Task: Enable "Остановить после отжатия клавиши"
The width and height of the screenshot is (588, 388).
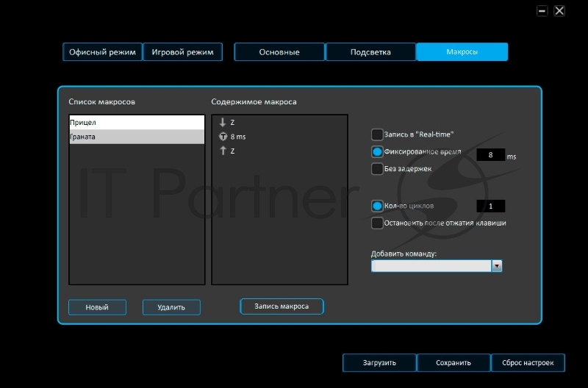Action: point(377,223)
